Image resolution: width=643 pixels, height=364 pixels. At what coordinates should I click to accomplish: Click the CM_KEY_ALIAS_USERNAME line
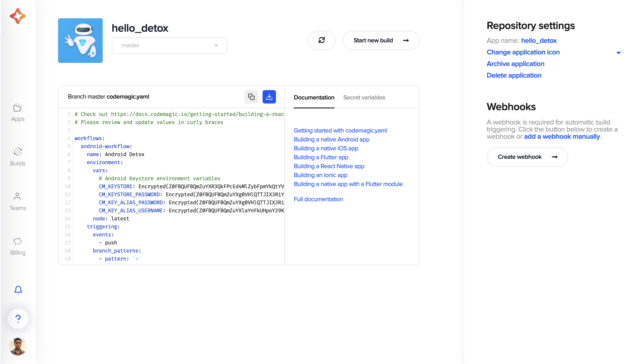191,211
